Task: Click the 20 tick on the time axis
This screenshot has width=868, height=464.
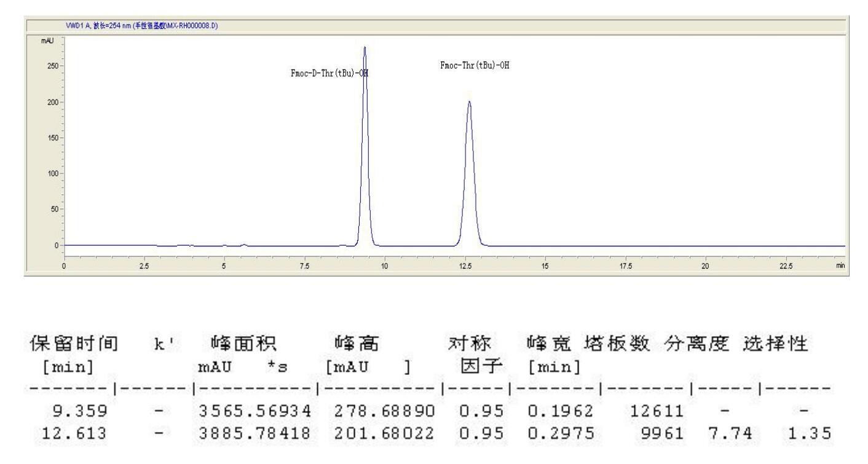Action: (704, 265)
